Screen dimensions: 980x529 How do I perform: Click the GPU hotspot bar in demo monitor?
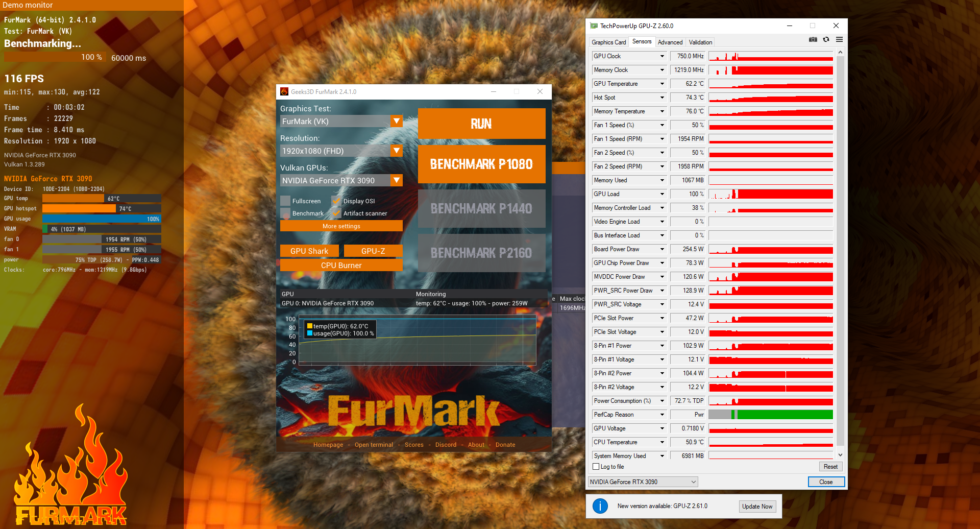[102, 209]
